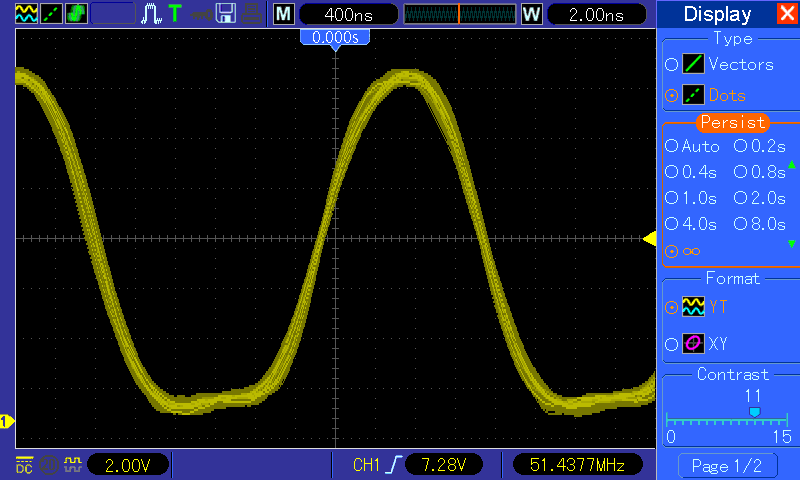Pick the 4.0s persistence setting

[671, 224]
